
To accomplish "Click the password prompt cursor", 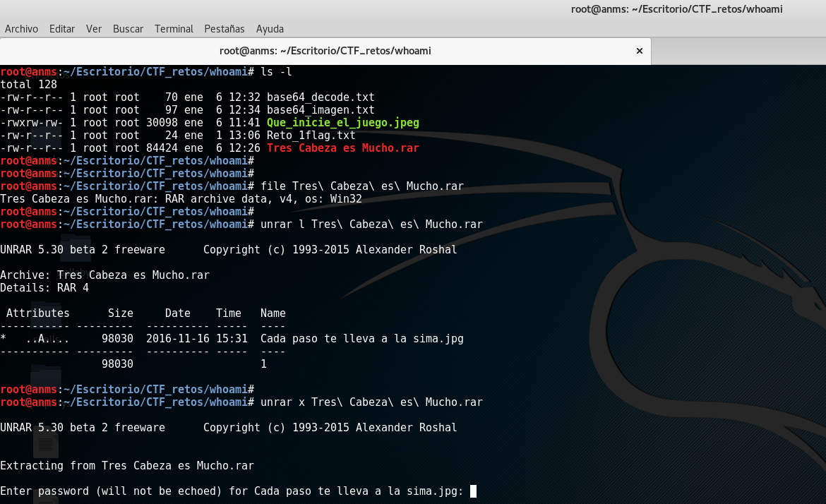I will point(473,491).
